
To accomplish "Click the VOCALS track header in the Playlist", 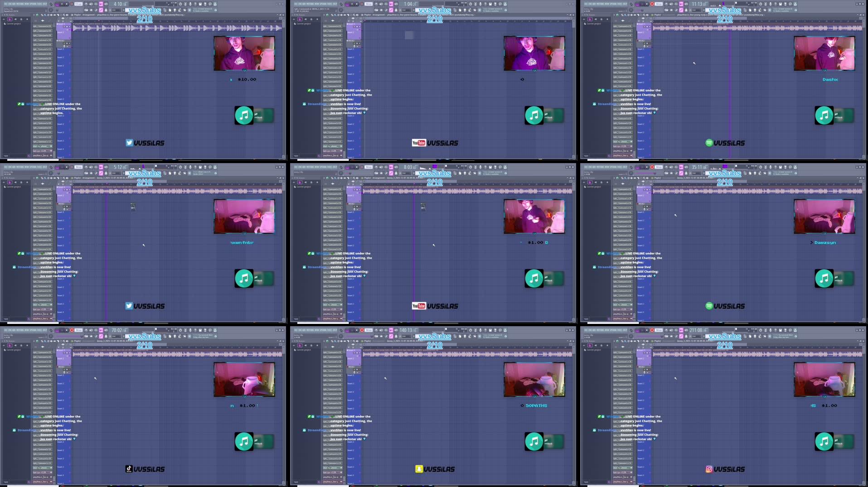I will coord(62,41).
